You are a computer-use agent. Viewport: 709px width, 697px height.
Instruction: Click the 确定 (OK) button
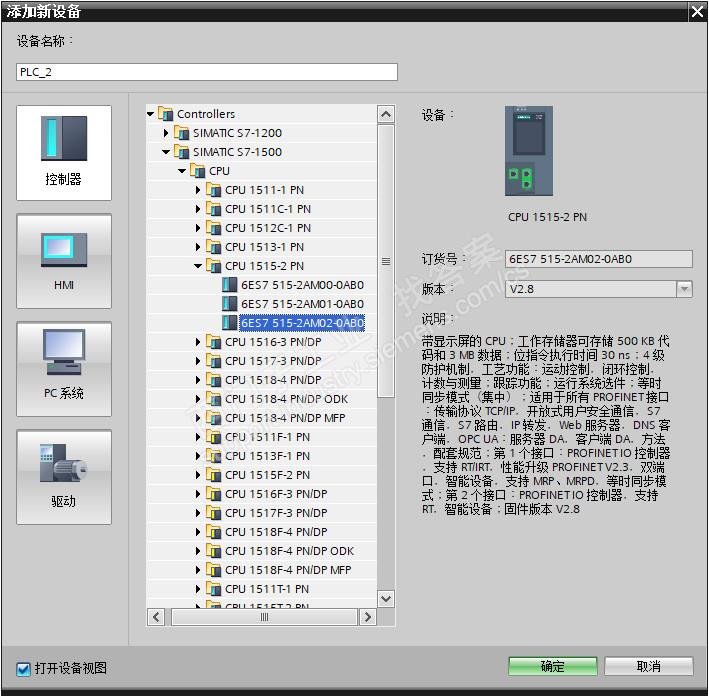(x=553, y=666)
